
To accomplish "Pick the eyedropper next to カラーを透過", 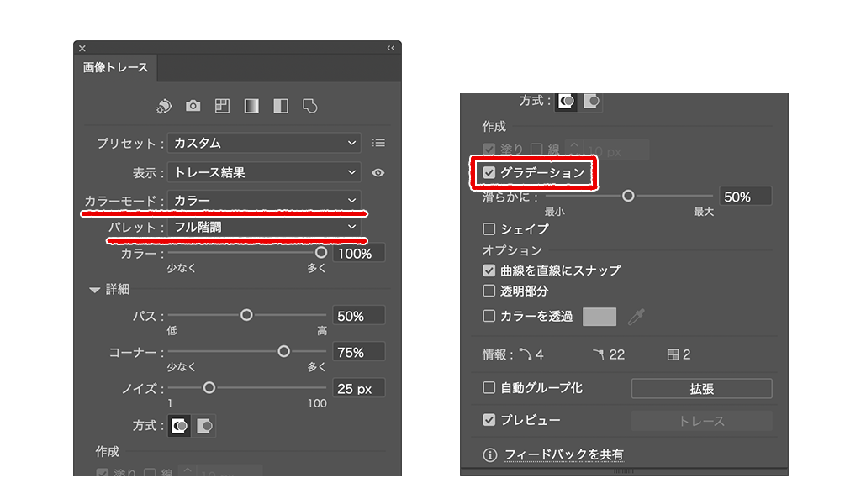I will [636, 317].
